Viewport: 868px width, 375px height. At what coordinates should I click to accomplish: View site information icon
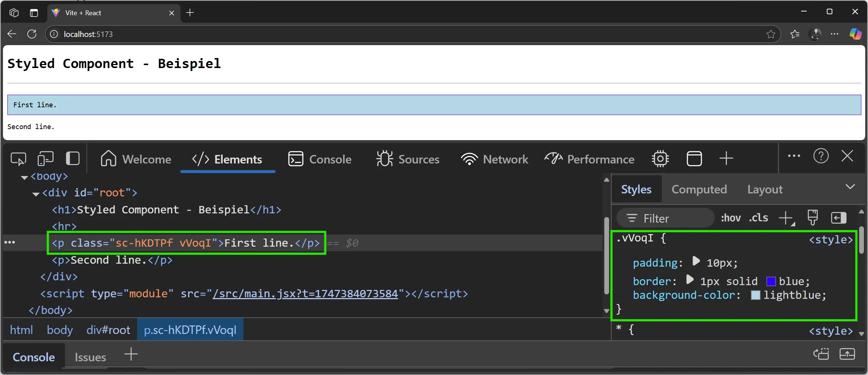click(x=54, y=34)
